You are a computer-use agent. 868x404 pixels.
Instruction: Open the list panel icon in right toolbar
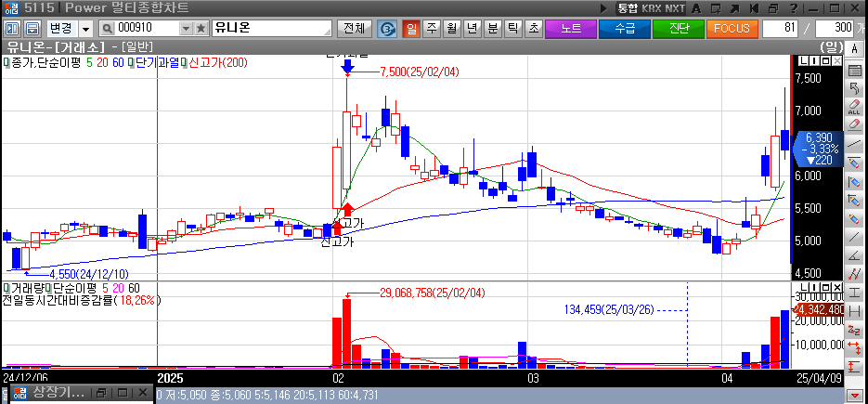pyautogui.click(x=855, y=71)
